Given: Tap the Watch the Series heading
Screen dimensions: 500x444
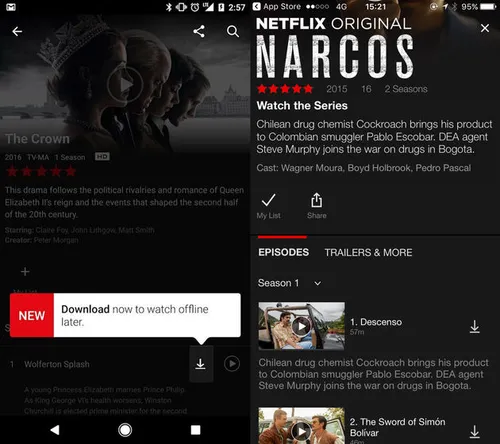Looking at the screenshot, I should coord(302,106).
